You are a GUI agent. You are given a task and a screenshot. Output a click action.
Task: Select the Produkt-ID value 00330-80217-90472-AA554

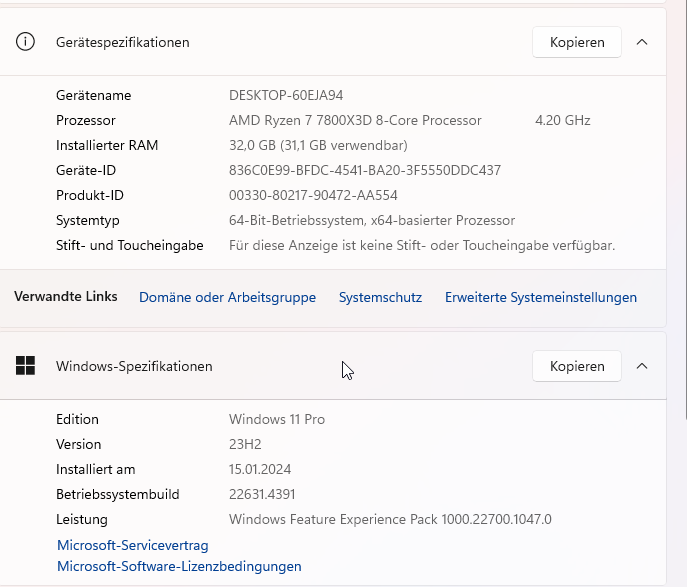(313, 195)
